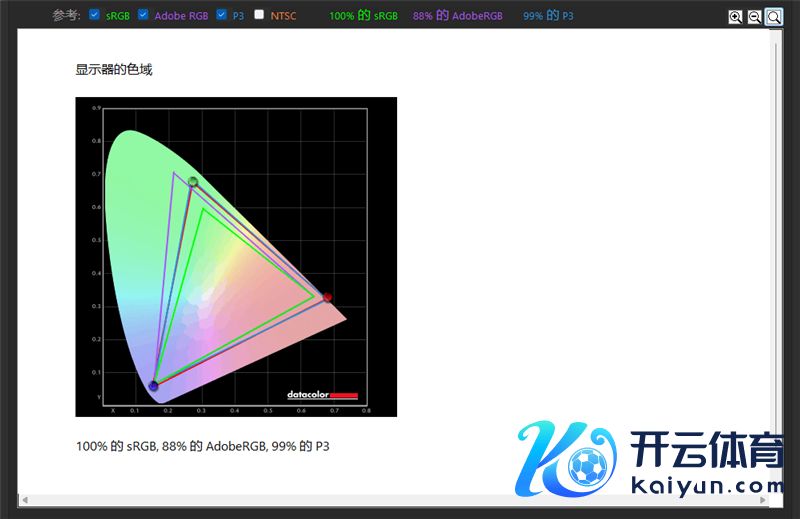Enable the NTSC reference checkbox
800x519 pixels.
pyautogui.click(x=259, y=15)
